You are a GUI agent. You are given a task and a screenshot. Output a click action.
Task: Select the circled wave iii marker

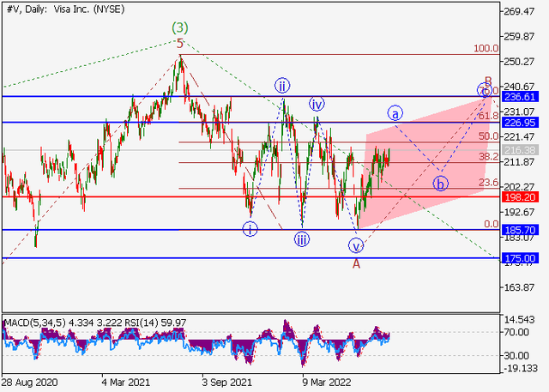tap(302, 240)
